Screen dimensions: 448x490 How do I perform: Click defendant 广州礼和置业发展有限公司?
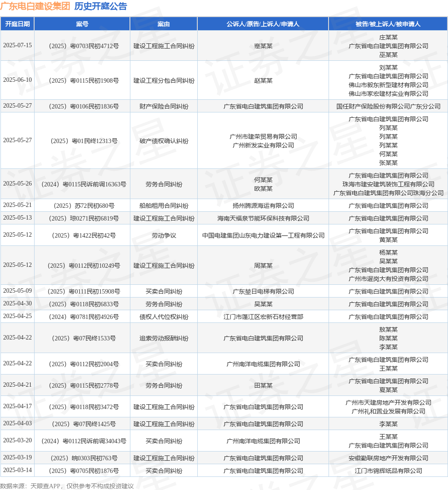[x=388, y=412]
